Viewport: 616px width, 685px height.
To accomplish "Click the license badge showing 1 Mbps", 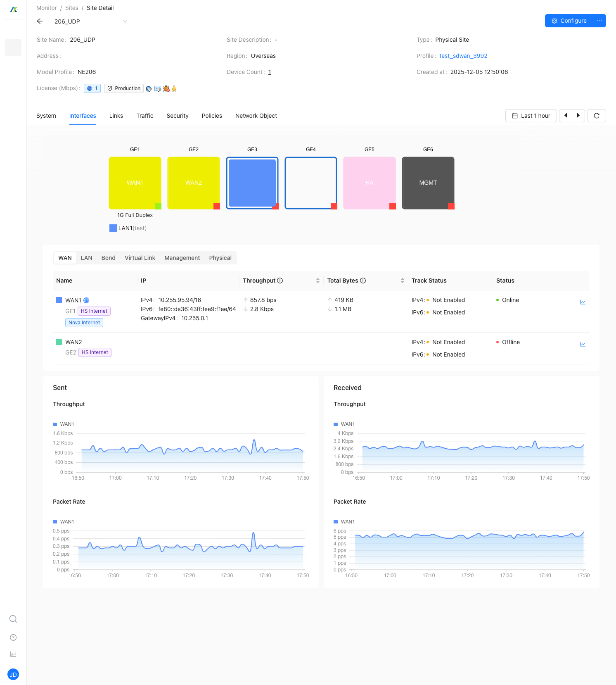I will tap(92, 88).
